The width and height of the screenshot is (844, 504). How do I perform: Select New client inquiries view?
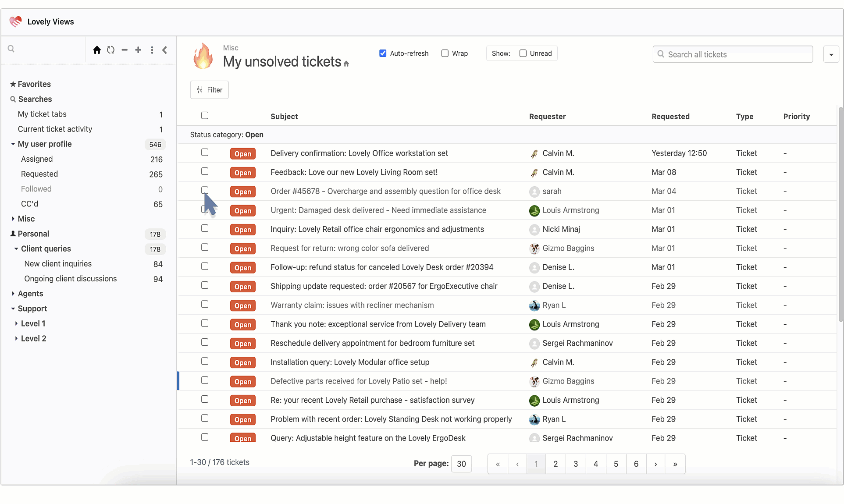click(58, 264)
